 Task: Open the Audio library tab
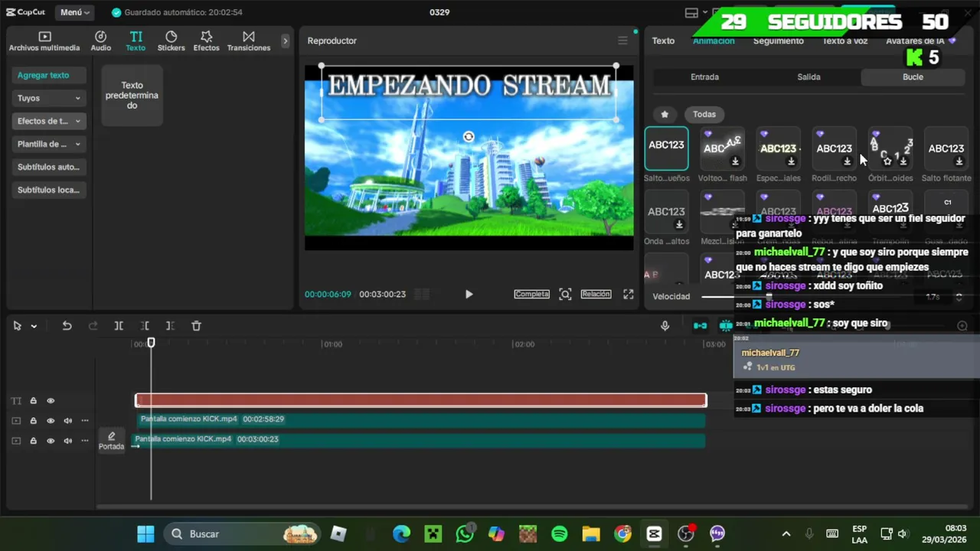(101, 41)
